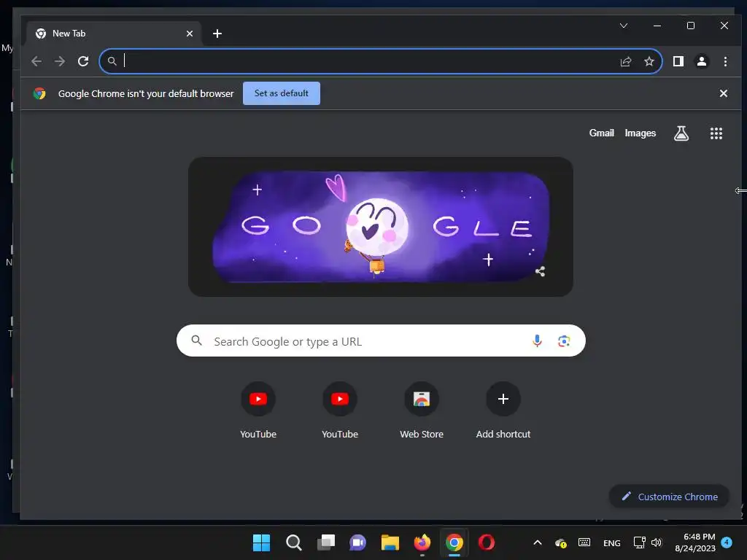Screen dimensions: 747x560
Task: Launch Opera from taskbar
Action: point(487,542)
